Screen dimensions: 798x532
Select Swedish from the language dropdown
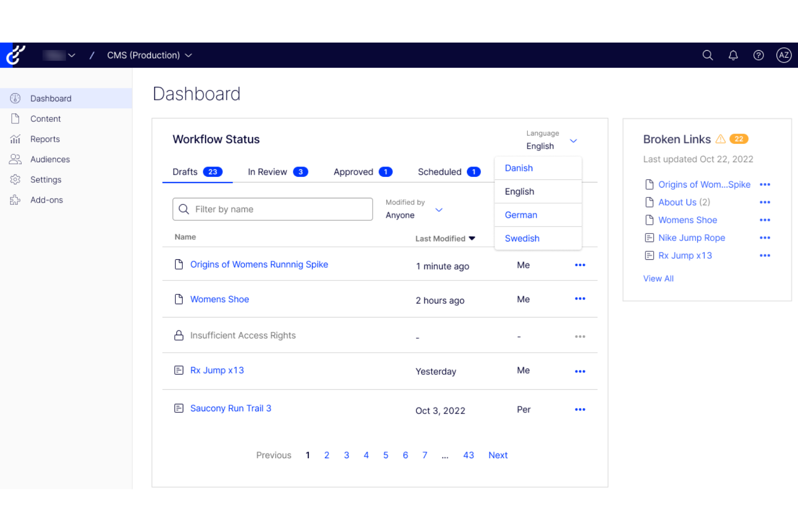tap(522, 238)
